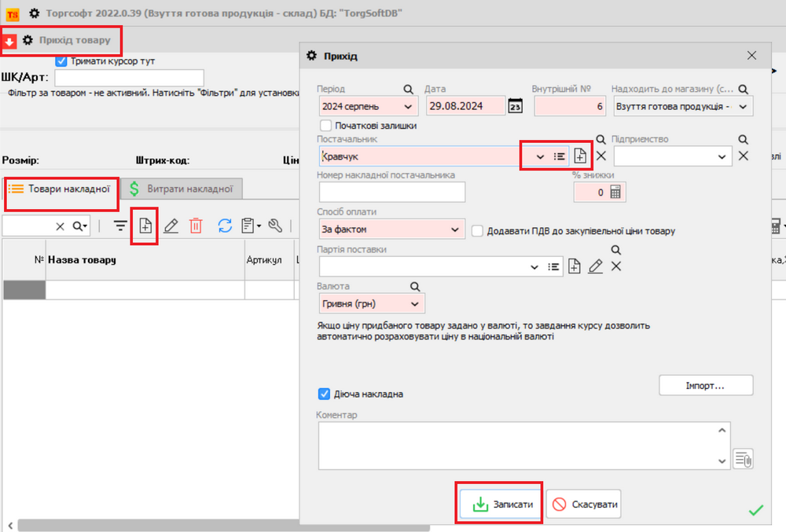Open supplier list selection icon

559,156
